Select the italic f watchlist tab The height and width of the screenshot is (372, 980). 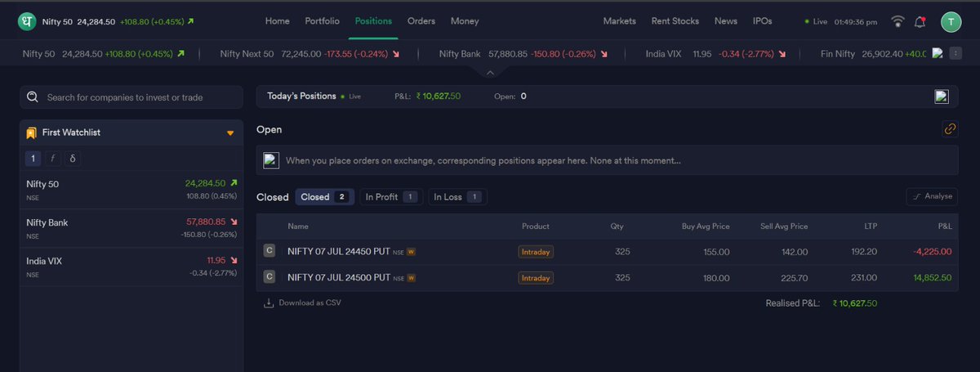[52, 159]
